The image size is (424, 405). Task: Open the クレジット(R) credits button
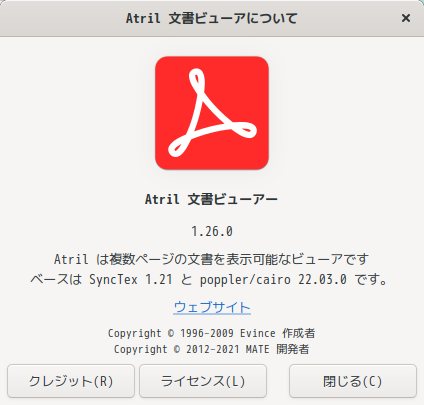point(71,381)
